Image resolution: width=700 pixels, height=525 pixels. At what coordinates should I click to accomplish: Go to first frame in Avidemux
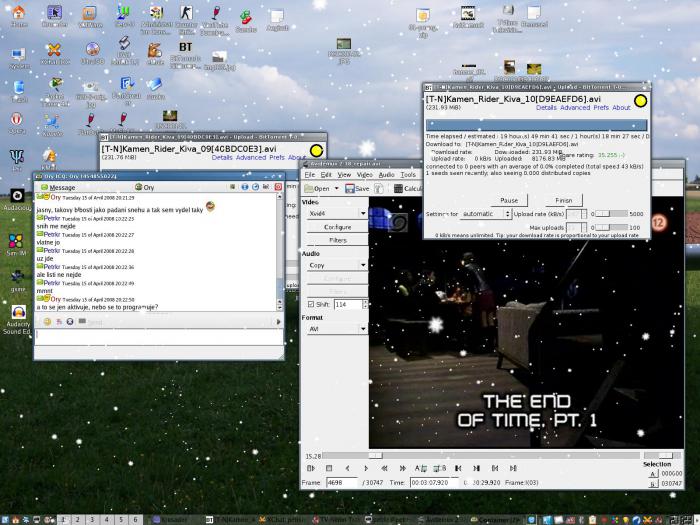pyautogui.click(x=495, y=468)
